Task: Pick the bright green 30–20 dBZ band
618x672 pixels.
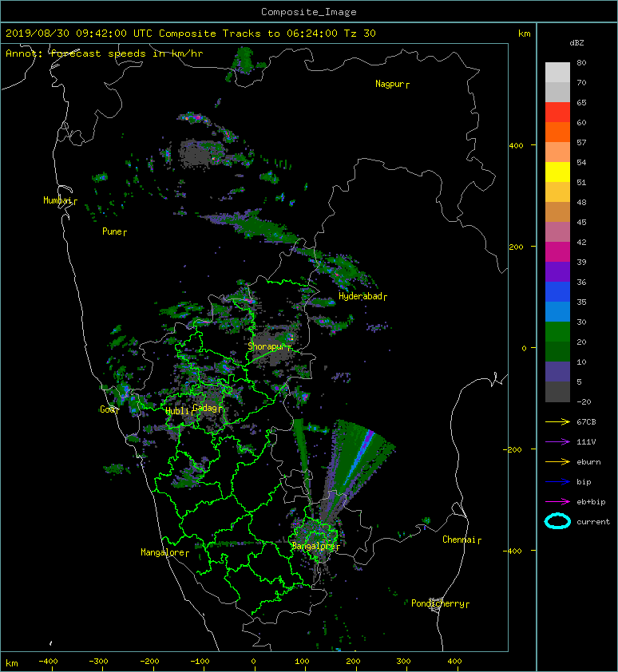Action: [x=557, y=332]
